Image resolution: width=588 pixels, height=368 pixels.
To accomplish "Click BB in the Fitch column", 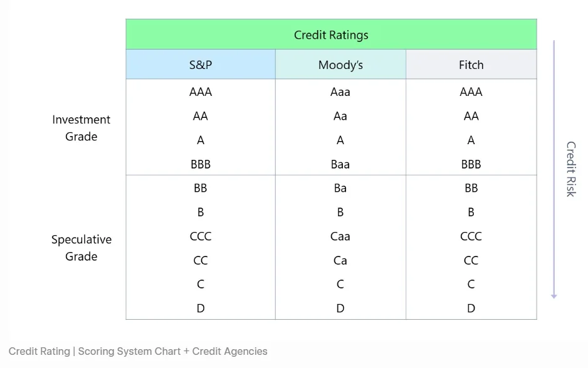I will pos(471,188).
